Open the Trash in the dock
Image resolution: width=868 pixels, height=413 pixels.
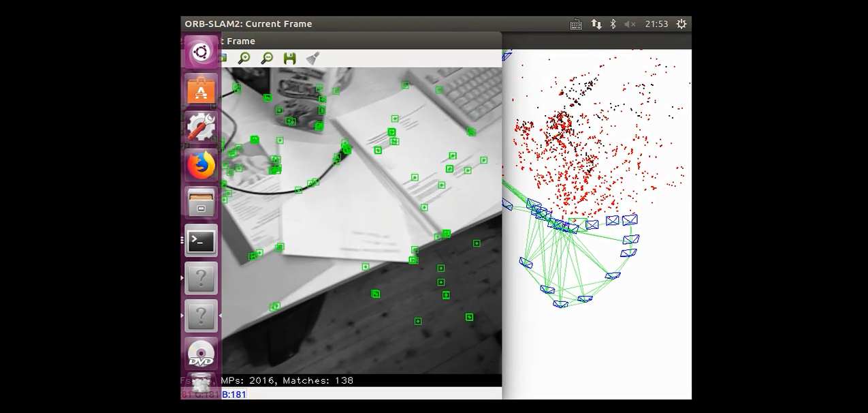tap(201, 386)
